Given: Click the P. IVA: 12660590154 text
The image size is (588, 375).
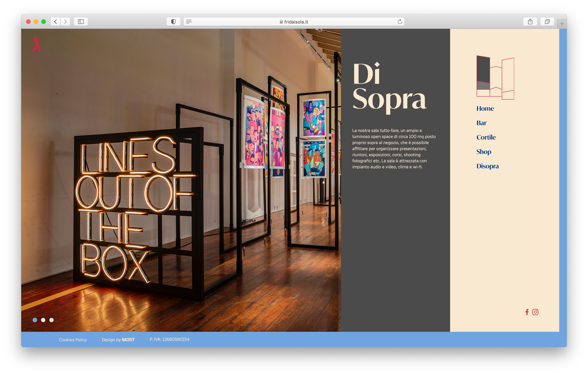Looking at the screenshot, I should (x=170, y=339).
